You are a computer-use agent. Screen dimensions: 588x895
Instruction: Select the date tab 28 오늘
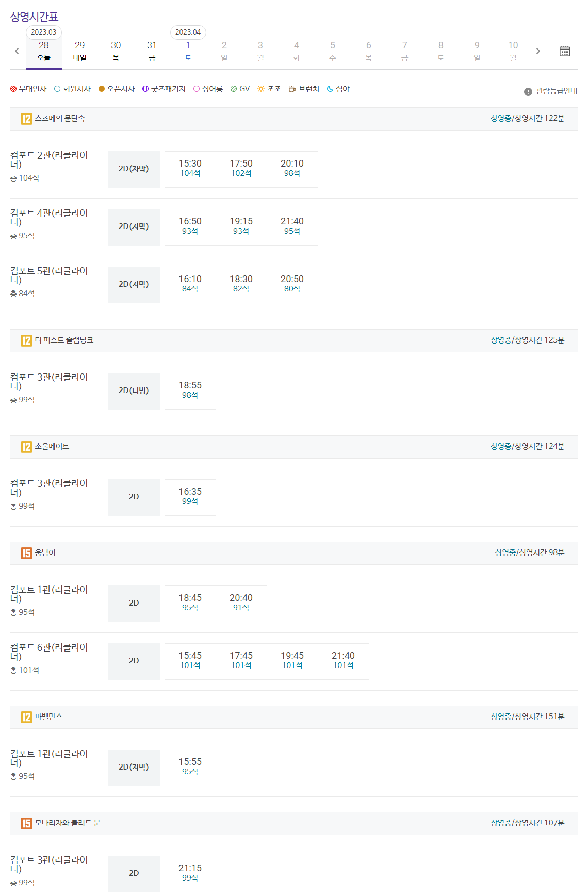(44, 51)
